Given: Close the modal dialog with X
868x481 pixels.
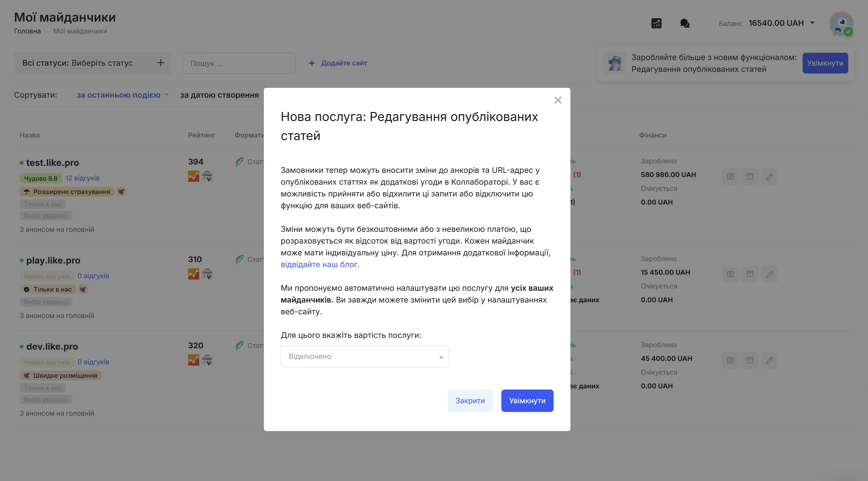Looking at the screenshot, I should [x=558, y=100].
